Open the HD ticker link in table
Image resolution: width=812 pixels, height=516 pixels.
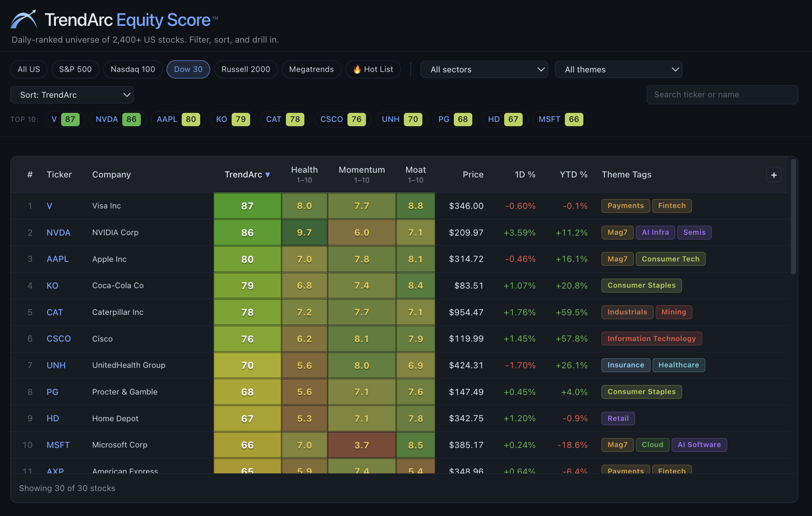pos(53,418)
